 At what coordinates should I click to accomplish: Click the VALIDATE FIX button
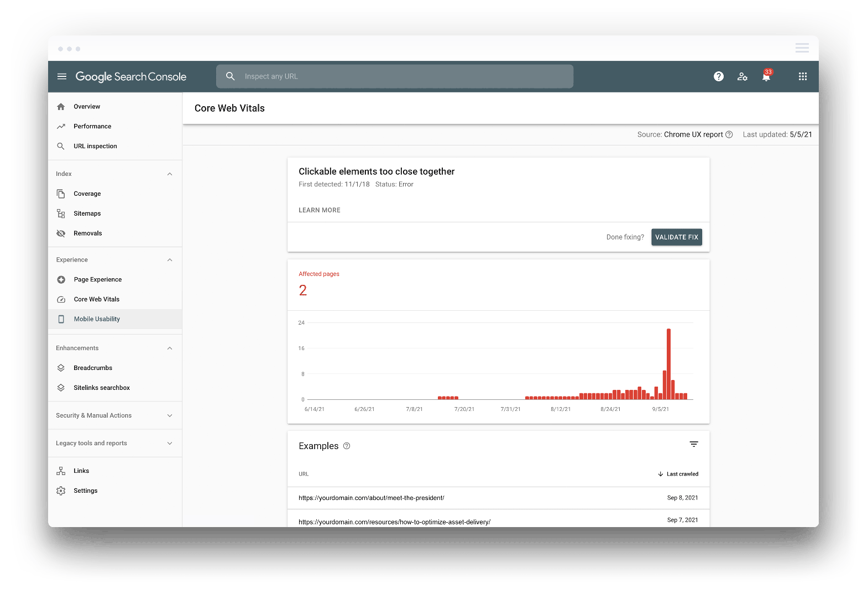pos(677,237)
